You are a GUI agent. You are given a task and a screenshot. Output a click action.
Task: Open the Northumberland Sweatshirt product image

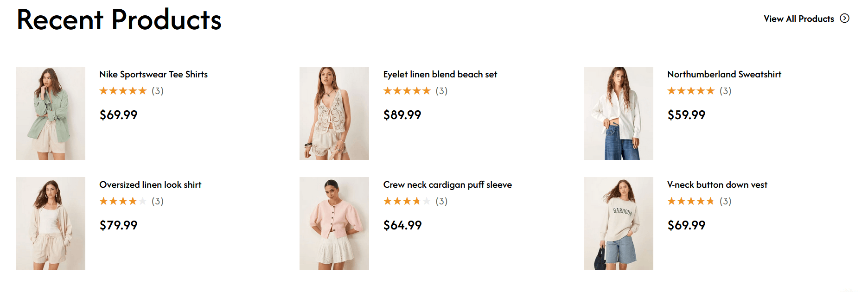618,114
